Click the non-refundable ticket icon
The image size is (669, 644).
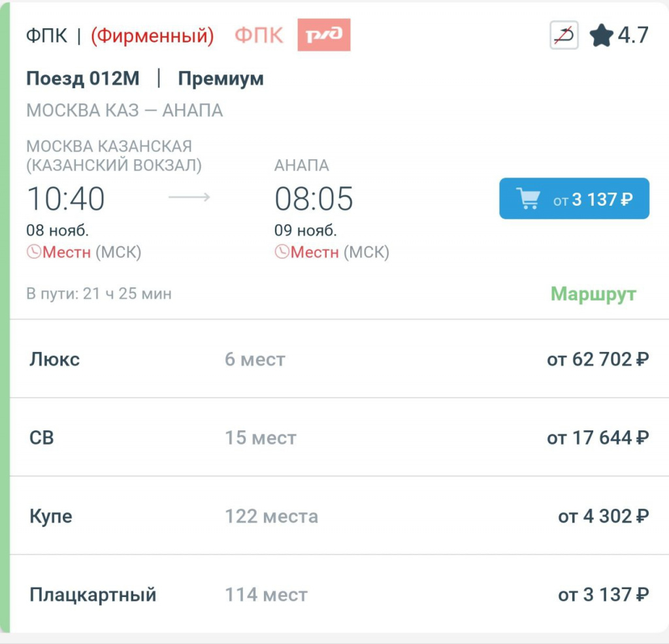coord(564,33)
